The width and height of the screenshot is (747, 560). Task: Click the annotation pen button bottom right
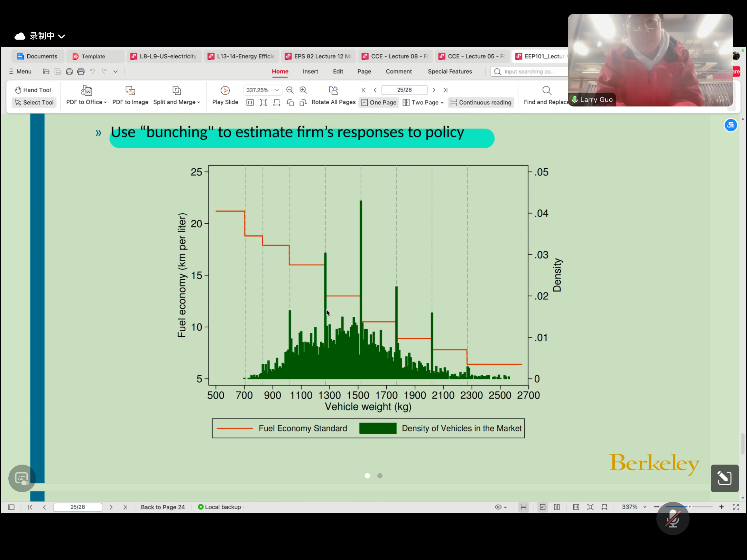pos(725,478)
